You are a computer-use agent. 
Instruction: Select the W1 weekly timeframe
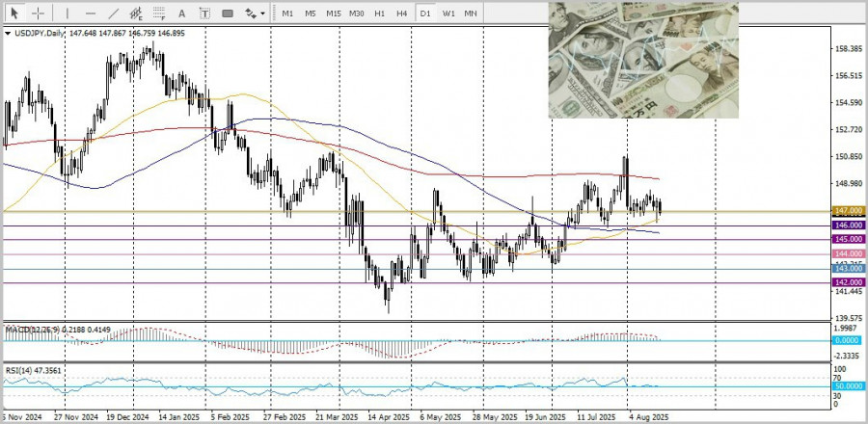pyautogui.click(x=448, y=13)
